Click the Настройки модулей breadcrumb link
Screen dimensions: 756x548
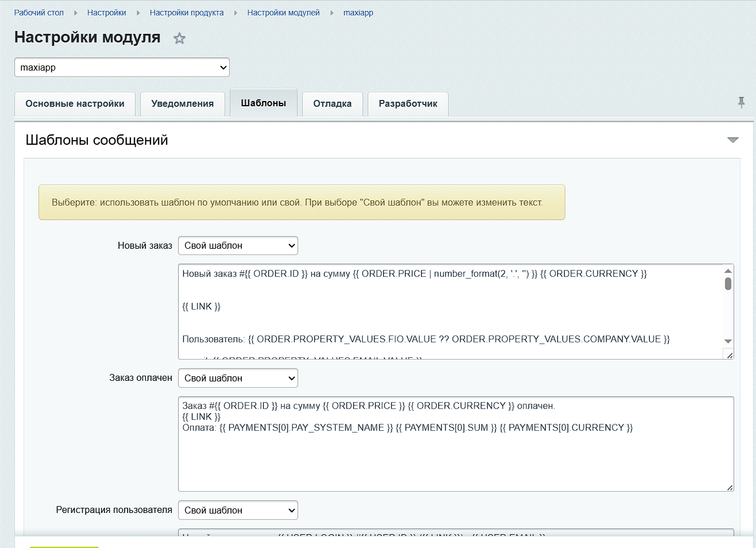tap(283, 13)
